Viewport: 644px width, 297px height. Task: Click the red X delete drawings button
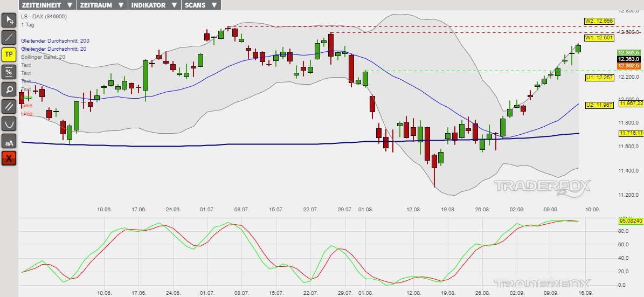(x=9, y=158)
